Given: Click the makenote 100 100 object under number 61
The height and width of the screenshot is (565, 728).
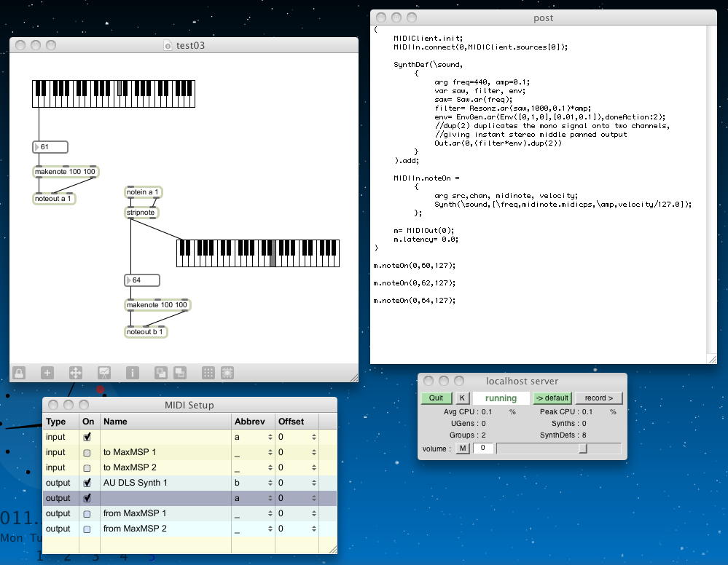Looking at the screenshot, I should [65, 172].
